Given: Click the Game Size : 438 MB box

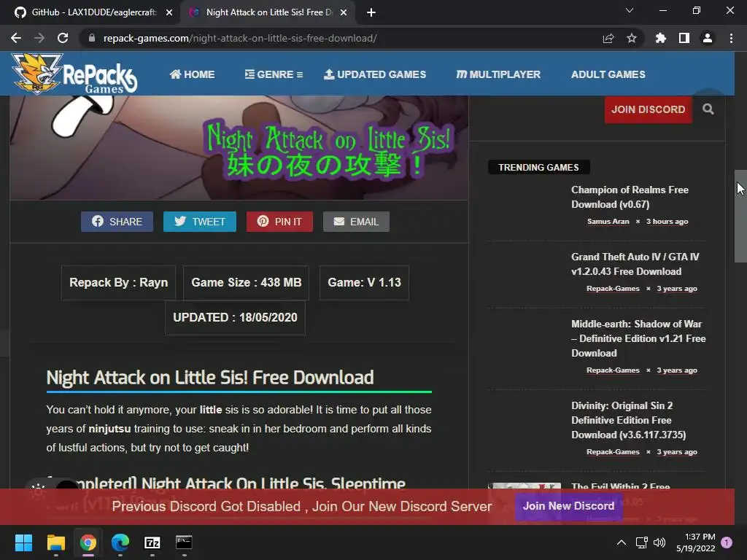Looking at the screenshot, I should click(247, 282).
